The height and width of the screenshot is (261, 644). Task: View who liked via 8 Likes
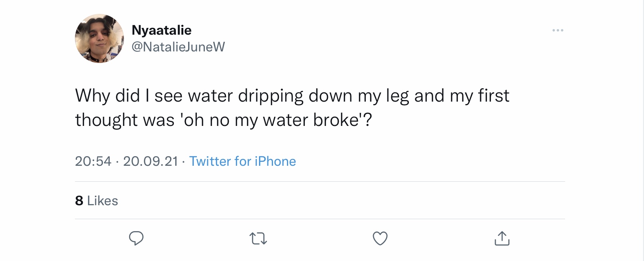pos(96,200)
